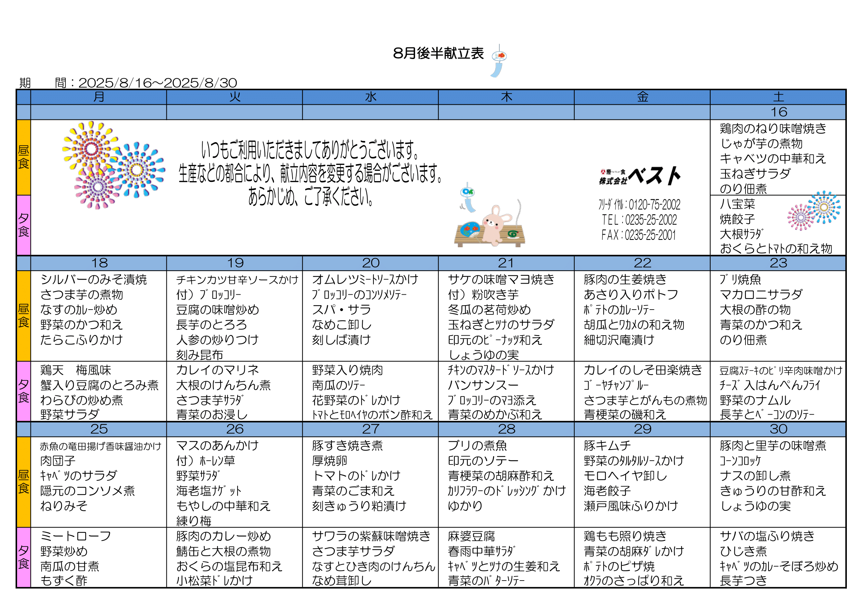Click サケの味噌マヨ焼き on the 21st
Image resolution: width=868 pixels, height=614 pixels.
[x=501, y=280]
